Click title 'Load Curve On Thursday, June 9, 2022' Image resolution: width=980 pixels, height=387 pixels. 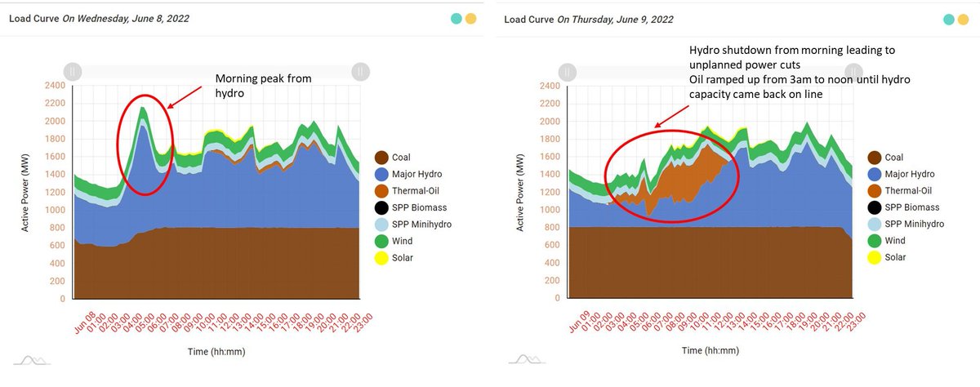point(590,20)
